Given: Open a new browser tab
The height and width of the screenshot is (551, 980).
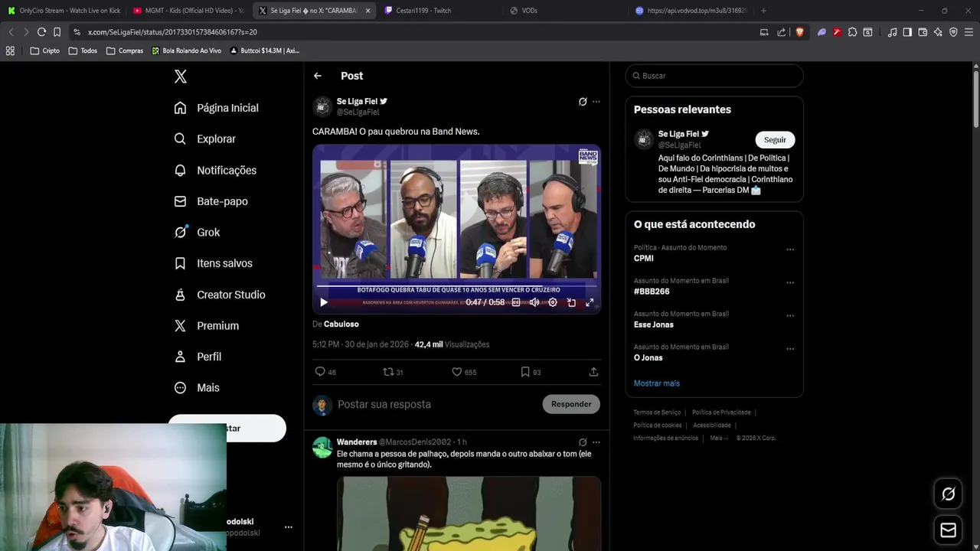Looking at the screenshot, I should [x=763, y=11].
